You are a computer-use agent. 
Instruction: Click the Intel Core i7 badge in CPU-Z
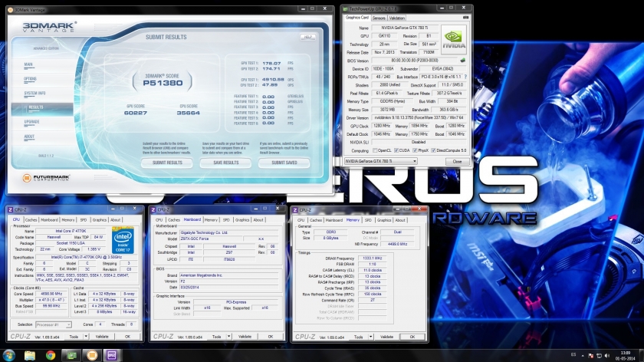tap(123, 240)
